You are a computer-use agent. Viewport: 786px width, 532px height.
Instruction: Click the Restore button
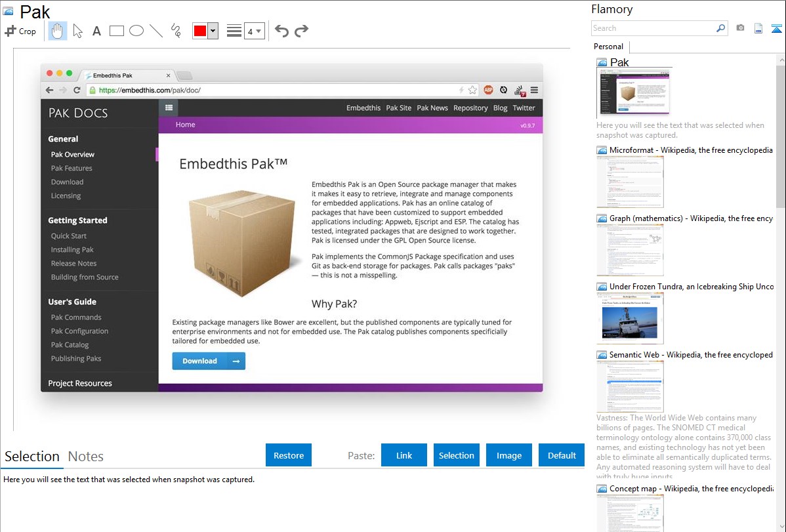[x=289, y=455]
